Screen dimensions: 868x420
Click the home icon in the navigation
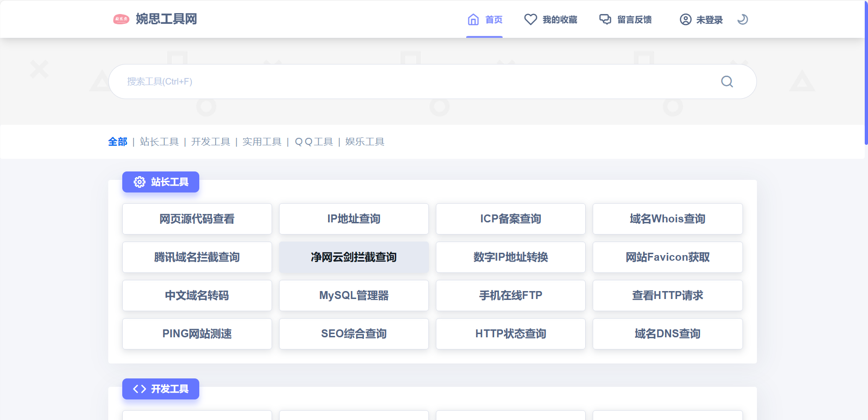point(473,20)
